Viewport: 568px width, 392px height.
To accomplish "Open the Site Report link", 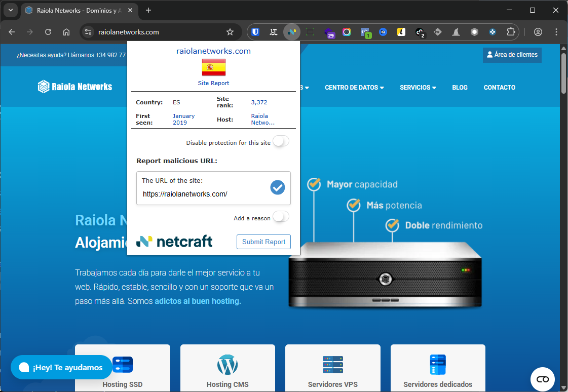I will [x=213, y=83].
